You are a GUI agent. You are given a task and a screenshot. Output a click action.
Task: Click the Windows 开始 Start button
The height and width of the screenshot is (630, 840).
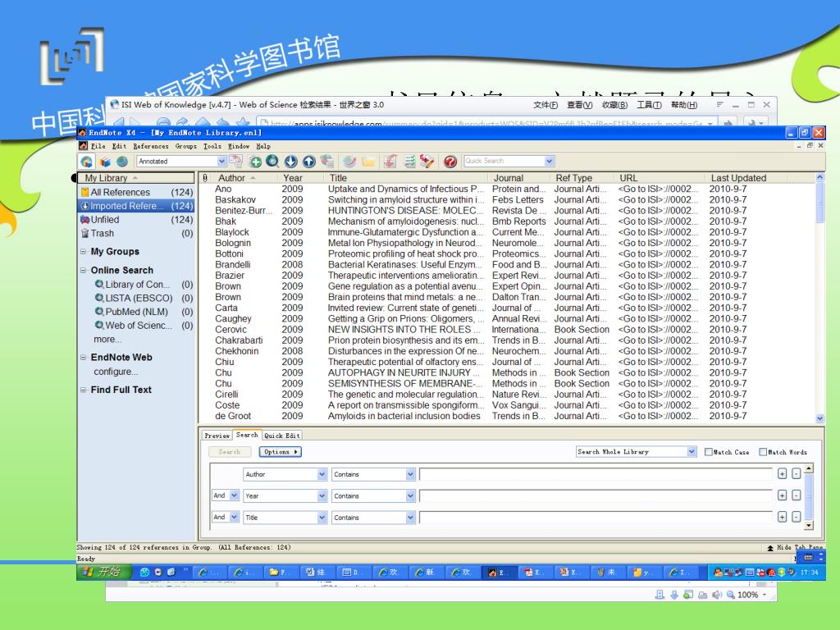click(x=104, y=572)
